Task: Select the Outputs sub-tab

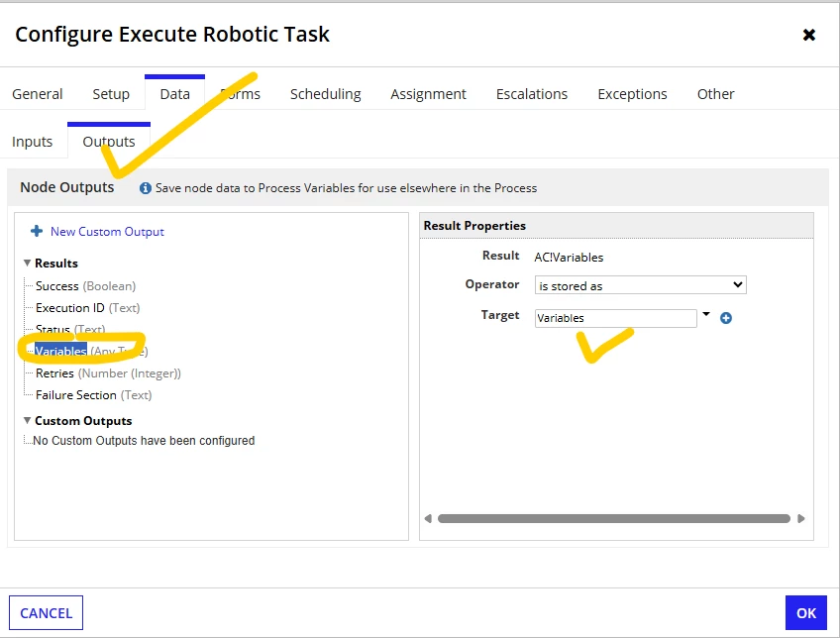Action: coord(109,142)
